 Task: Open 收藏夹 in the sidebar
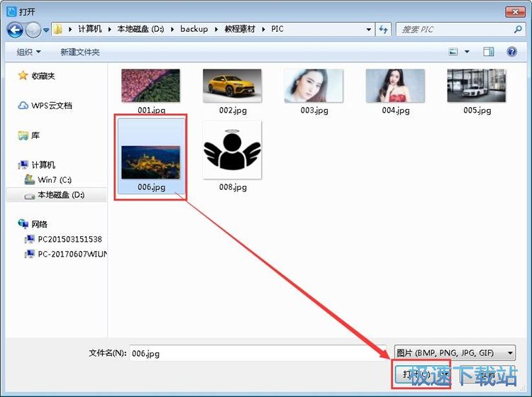[x=43, y=76]
